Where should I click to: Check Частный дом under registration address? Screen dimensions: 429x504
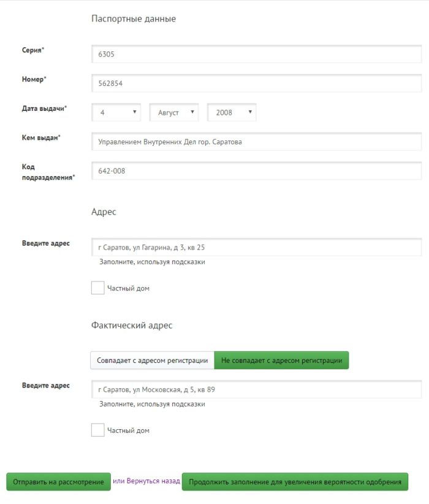click(x=97, y=288)
